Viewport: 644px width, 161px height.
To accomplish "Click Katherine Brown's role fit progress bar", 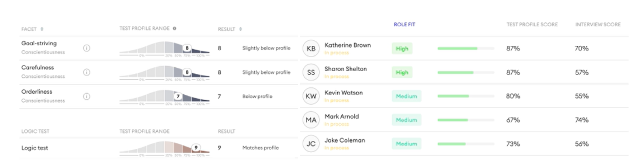I will (x=466, y=49).
